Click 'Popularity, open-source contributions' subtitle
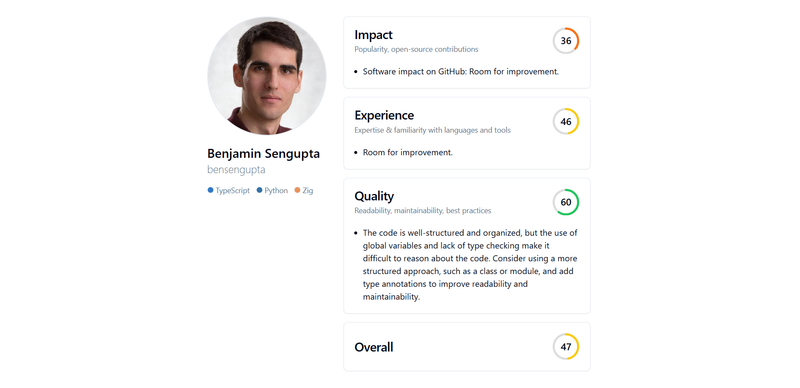The height and width of the screenshot is (388, 800). [416, 50]
